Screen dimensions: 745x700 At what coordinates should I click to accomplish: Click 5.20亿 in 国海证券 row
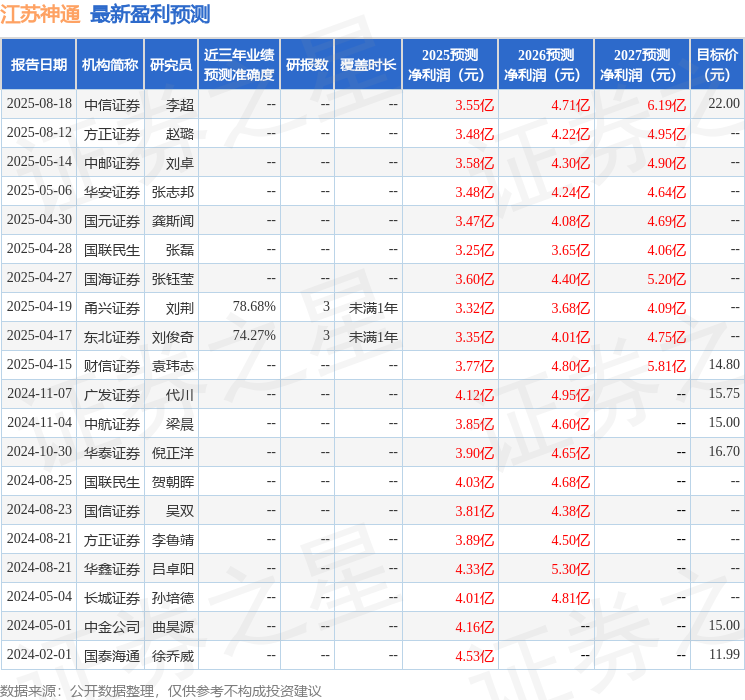[666, 278]
